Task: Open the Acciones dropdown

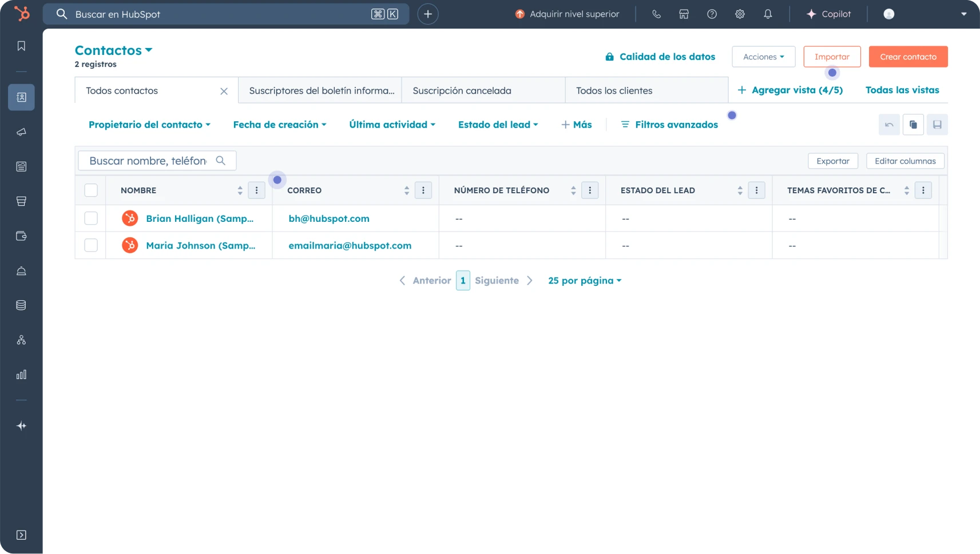Action: (764, 57)
